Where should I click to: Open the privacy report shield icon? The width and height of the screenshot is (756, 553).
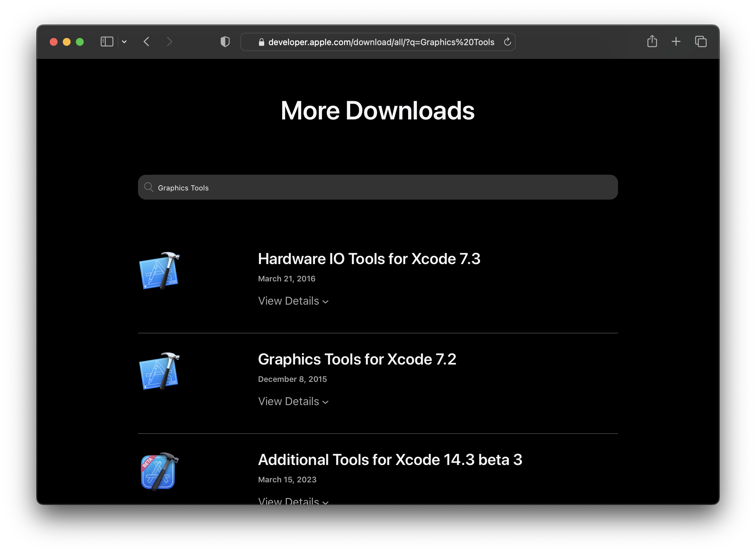[225, 42]
